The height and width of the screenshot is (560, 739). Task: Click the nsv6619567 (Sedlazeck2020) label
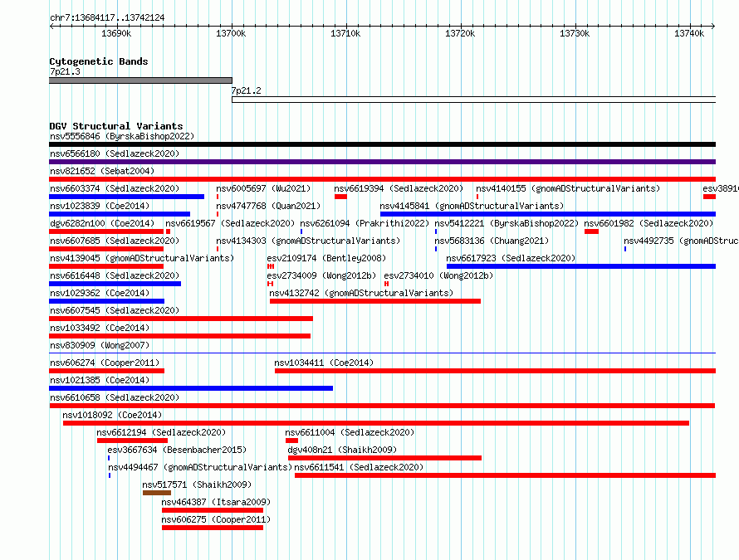pyautogui.click(x=230, y=224)
